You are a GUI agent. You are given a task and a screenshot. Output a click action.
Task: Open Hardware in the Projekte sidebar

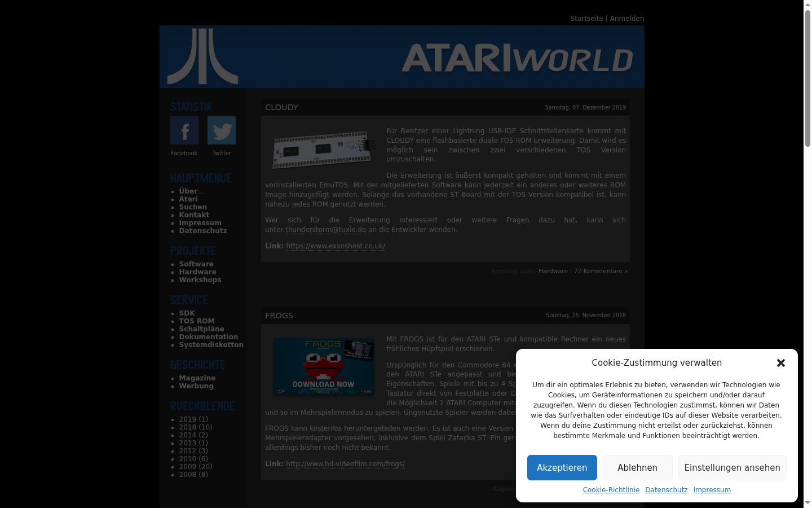pos(197,272)
